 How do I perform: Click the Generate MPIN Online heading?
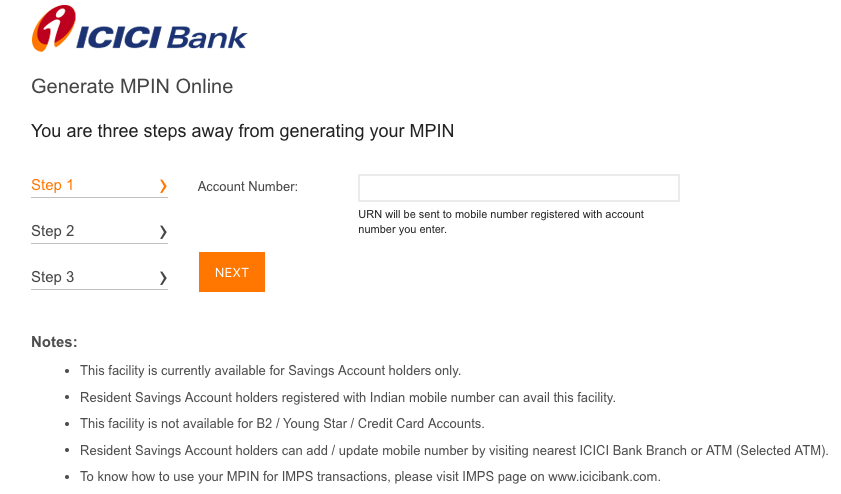pyautogui.click(x=132, y=87)
